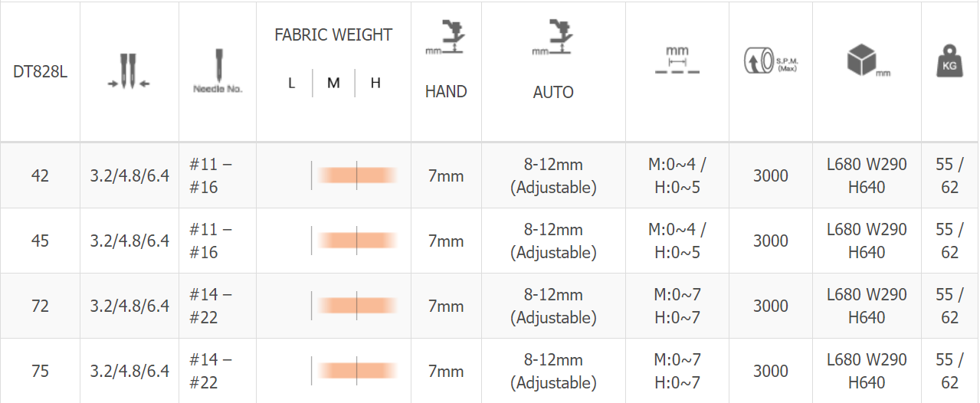This screenshot has height=403, width=980.
Task: Click #14 – #22 needle cell for model 72
Action: pyautogui.click(x=211, y=306)
